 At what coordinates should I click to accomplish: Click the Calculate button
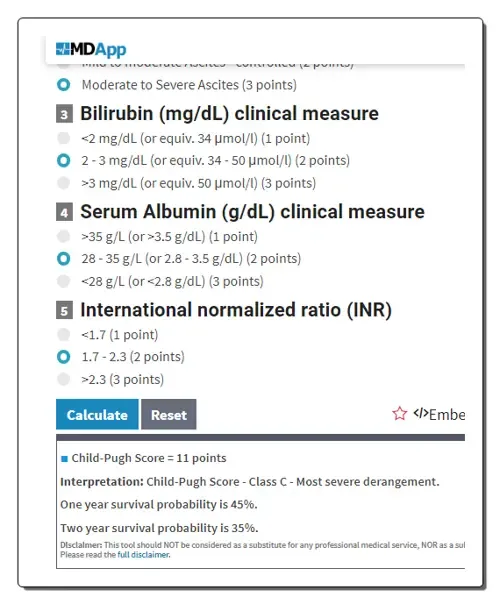click(97, 414)
